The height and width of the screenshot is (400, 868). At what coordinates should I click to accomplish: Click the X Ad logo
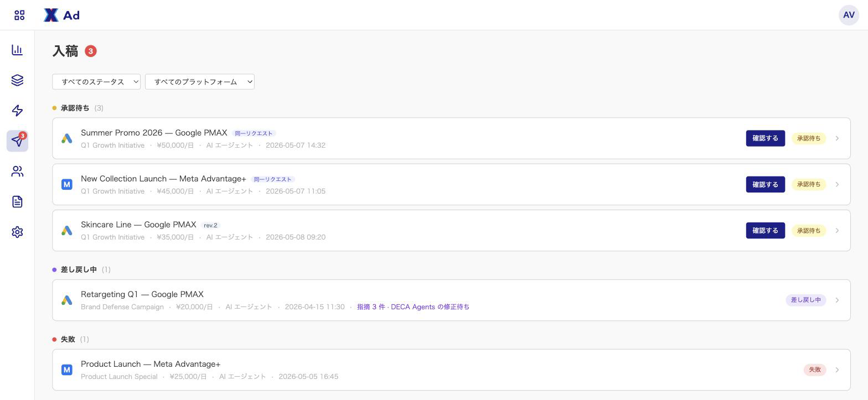coord(61,15)
